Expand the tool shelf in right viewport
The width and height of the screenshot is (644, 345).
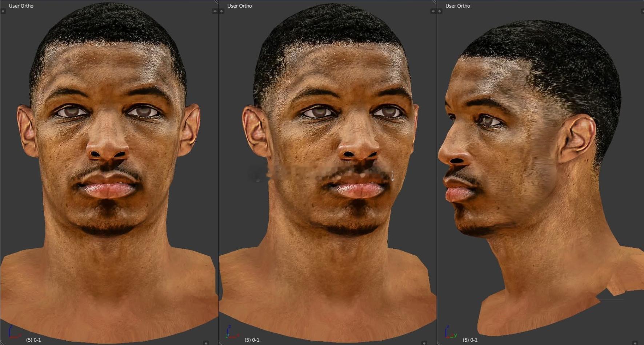440,11
